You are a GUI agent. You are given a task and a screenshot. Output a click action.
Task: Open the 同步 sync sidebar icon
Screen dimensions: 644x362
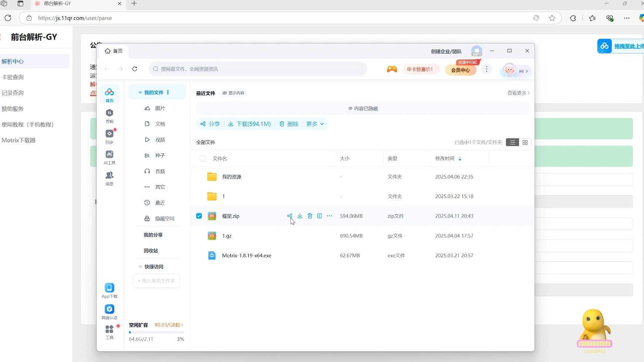pos(109,136)
